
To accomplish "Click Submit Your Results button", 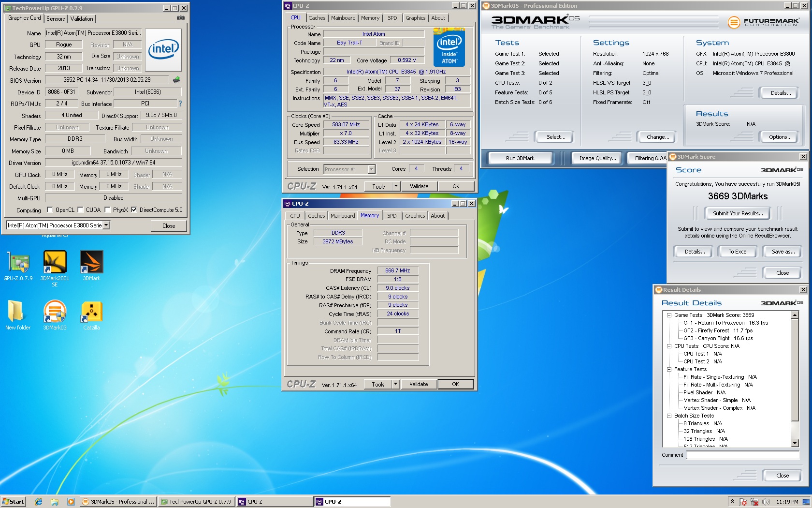I will tap(738, 213).
